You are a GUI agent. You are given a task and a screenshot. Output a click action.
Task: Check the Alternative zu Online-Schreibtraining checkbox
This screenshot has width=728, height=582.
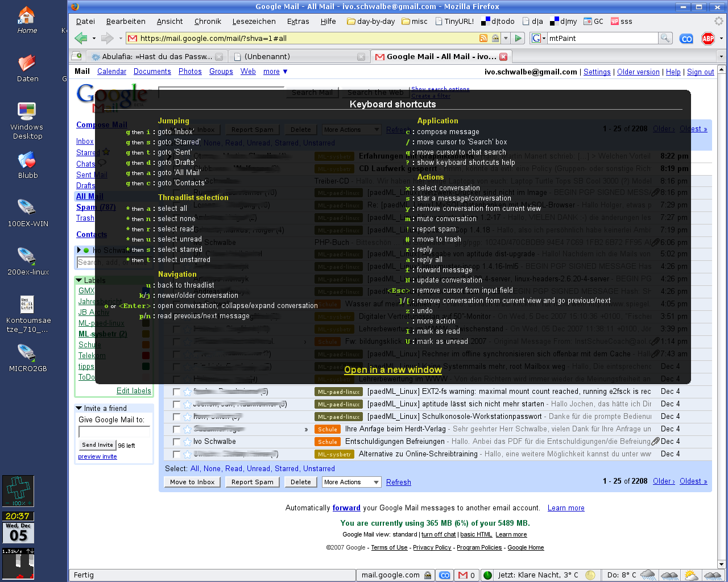177,455
